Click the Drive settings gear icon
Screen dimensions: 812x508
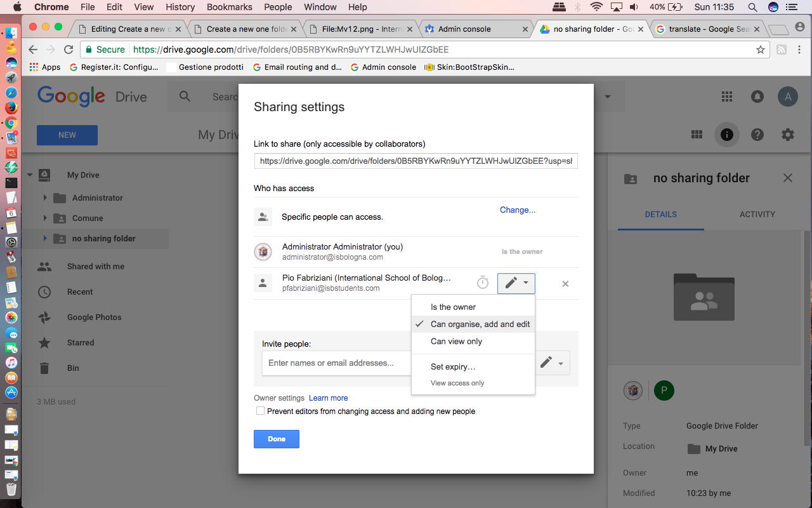(x=787, y=135)
